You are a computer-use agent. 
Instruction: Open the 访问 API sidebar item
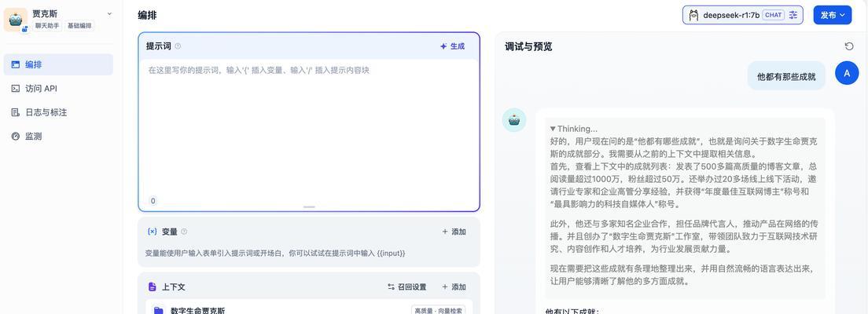coord(58,89)
